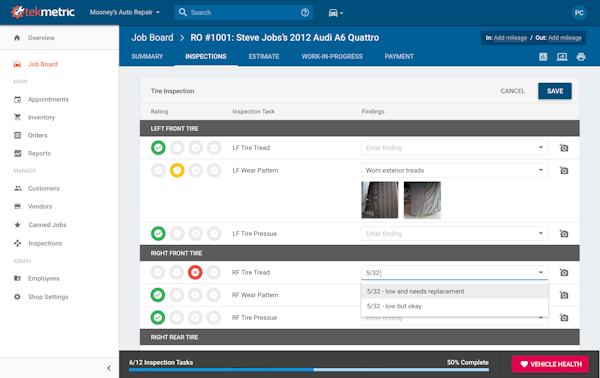Set LF Tire Pressue rating to green check
This screenshot has height=378, width=600.
tap(158, 233)
